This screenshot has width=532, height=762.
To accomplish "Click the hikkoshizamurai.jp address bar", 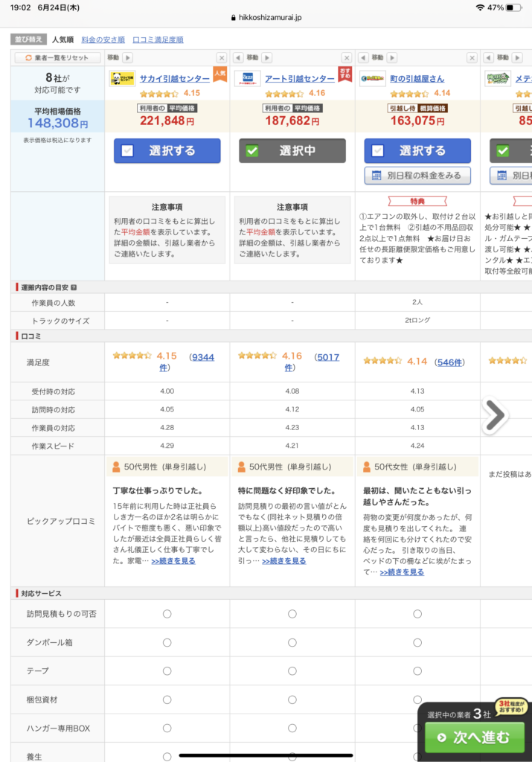I will 266,18.
